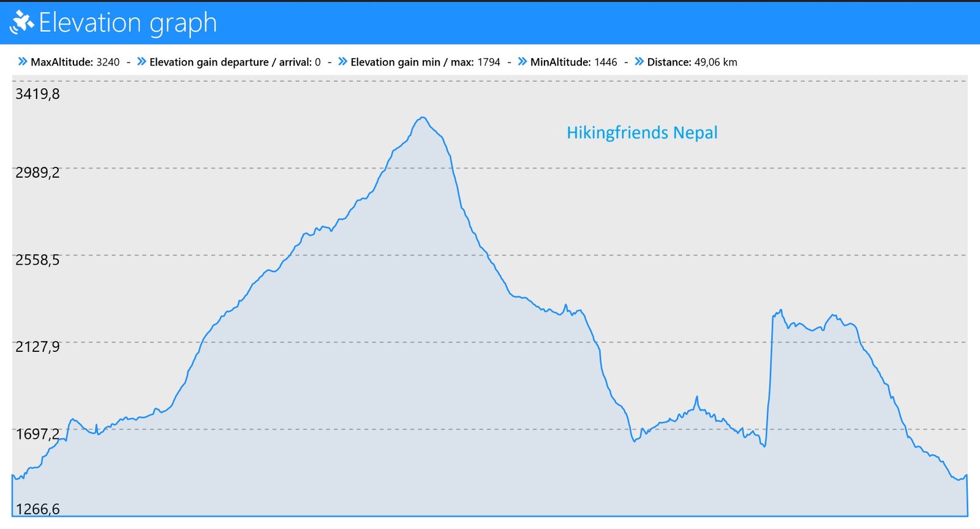
Task: Click the 2989,2 y-axis label
Action: coord(37,173)
